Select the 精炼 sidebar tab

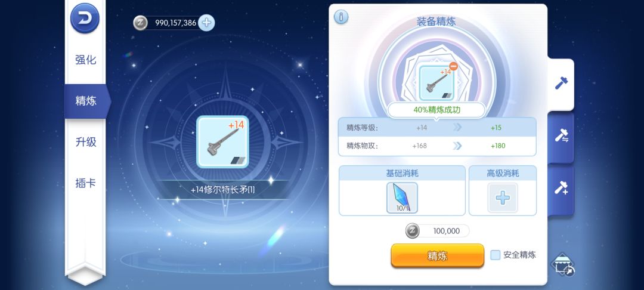[x=85, y=101]
